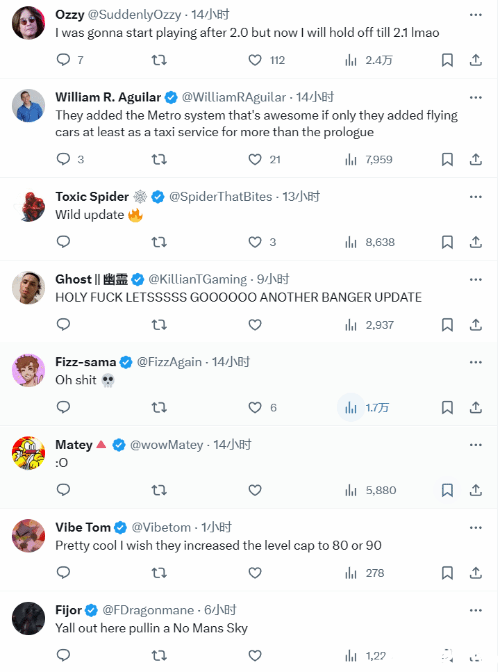Share Toxic Spider's tweet

tap(476, 242)
